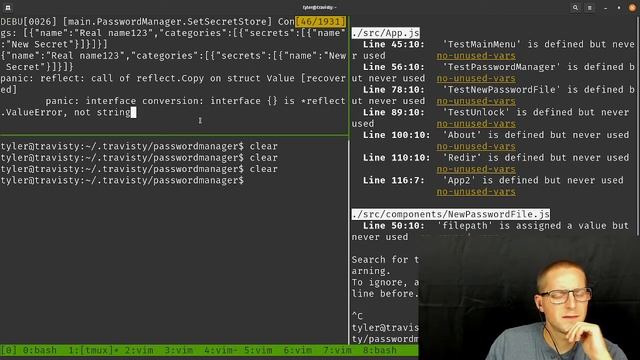Click 'Line 56:10:' warning text
The height and width of the screenshot is (360, 640).
coord(393,67)
